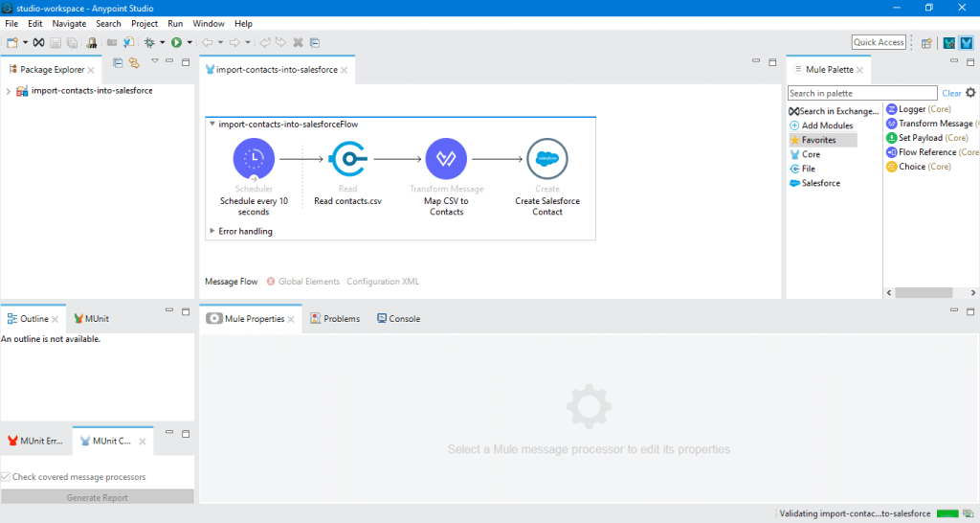Select the Read contacts.csv file icon
This screenshot has height=523, width=980.
pos(348,159)
